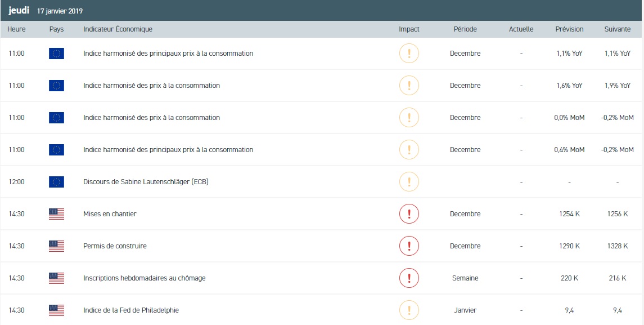
Task: Click the jeudi 17 janvier 2019 date heading
Action: click(x=46, y=11)
